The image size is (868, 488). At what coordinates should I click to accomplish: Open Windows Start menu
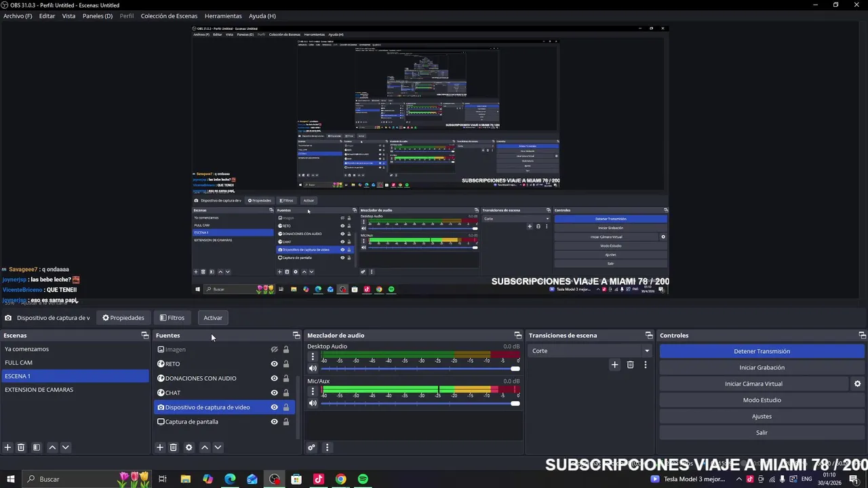(x=11, y=479)
